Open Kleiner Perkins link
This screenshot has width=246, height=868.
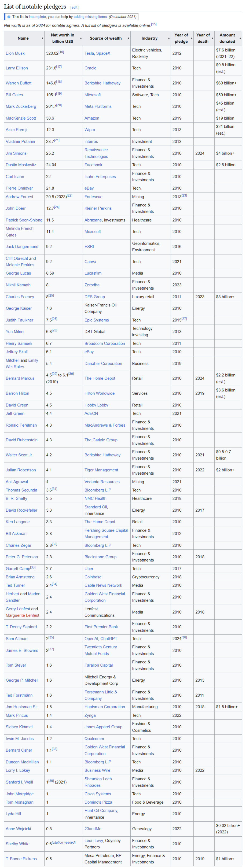point(98,208)
